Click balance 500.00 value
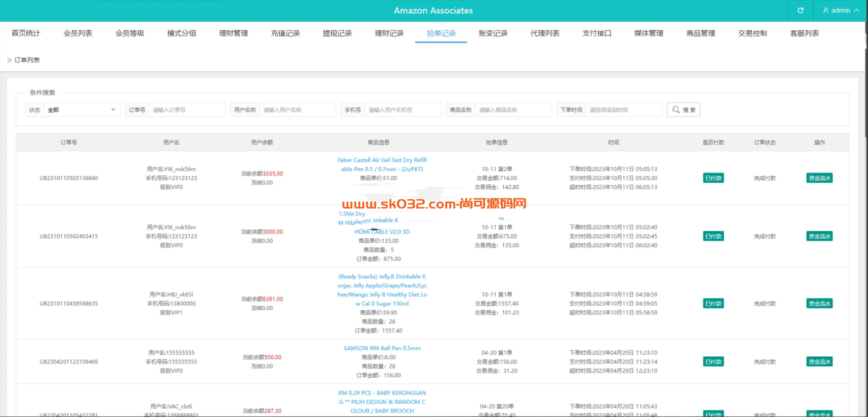Screen dimensions: 868x417 [273, 357]
